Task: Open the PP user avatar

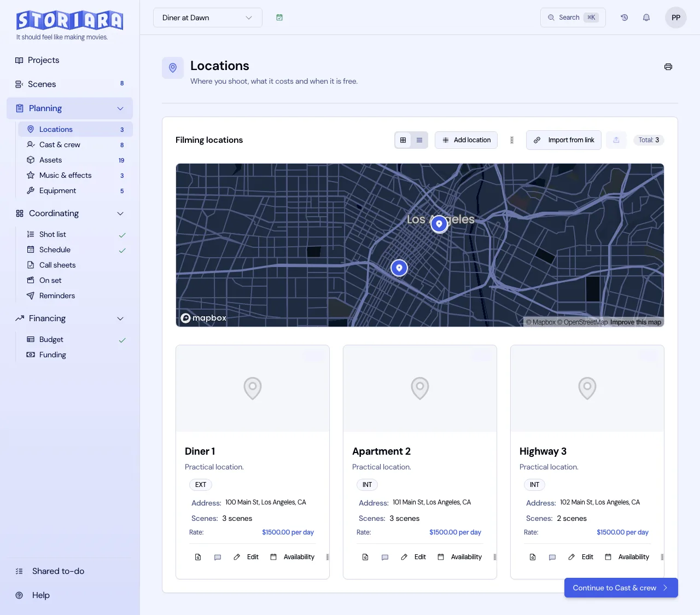Action: tap(676, 18)
